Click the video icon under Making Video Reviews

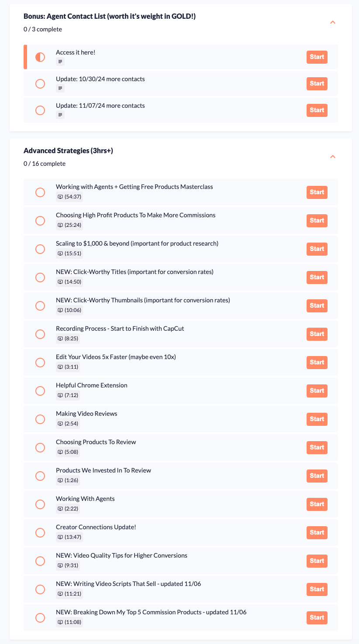tap(60, 424)
